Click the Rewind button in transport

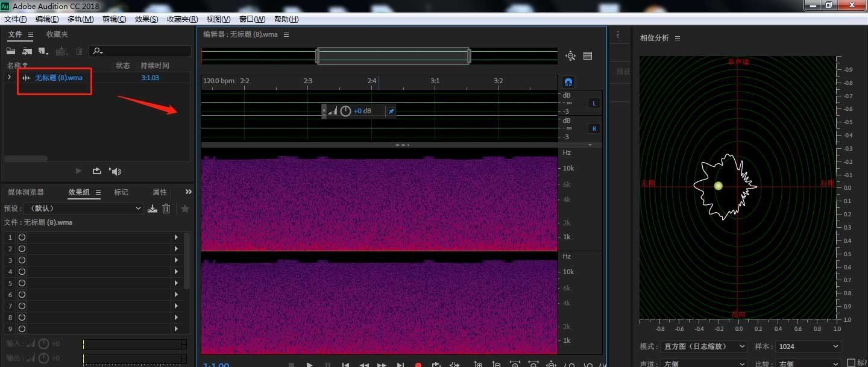(x=364, y=365)
